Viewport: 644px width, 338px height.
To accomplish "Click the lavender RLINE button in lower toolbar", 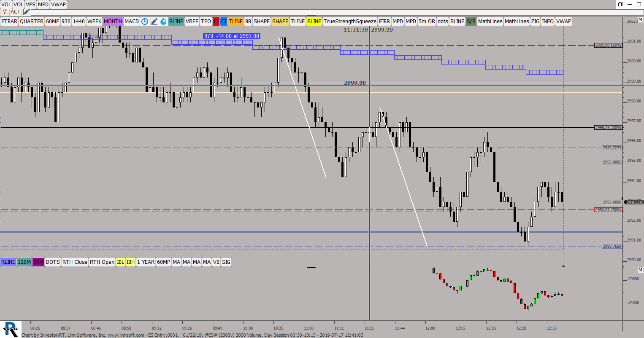I will 8,262.
